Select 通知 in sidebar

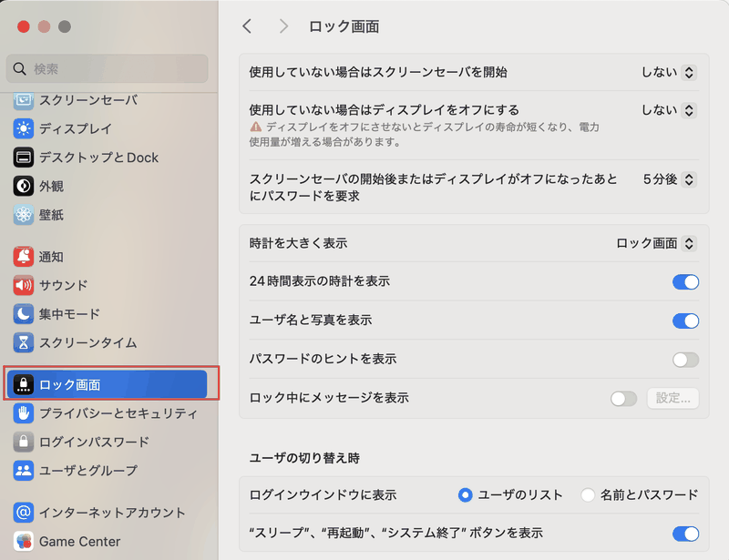click(x=107, y=257)
